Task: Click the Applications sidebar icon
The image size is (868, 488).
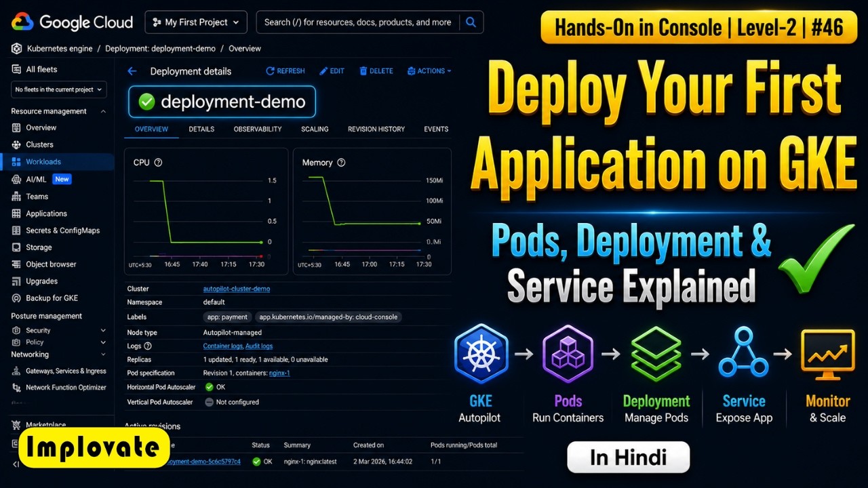Action: click(16, 213)
